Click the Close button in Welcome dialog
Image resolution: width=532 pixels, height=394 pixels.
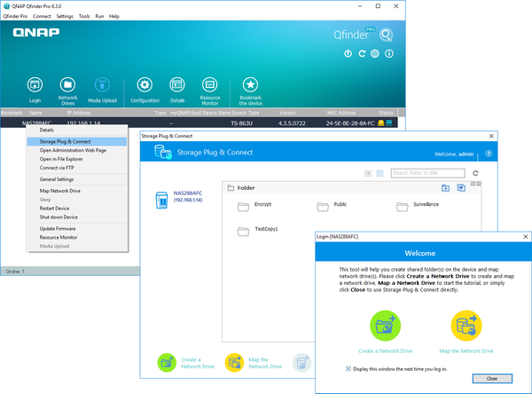tap(492, 378)
